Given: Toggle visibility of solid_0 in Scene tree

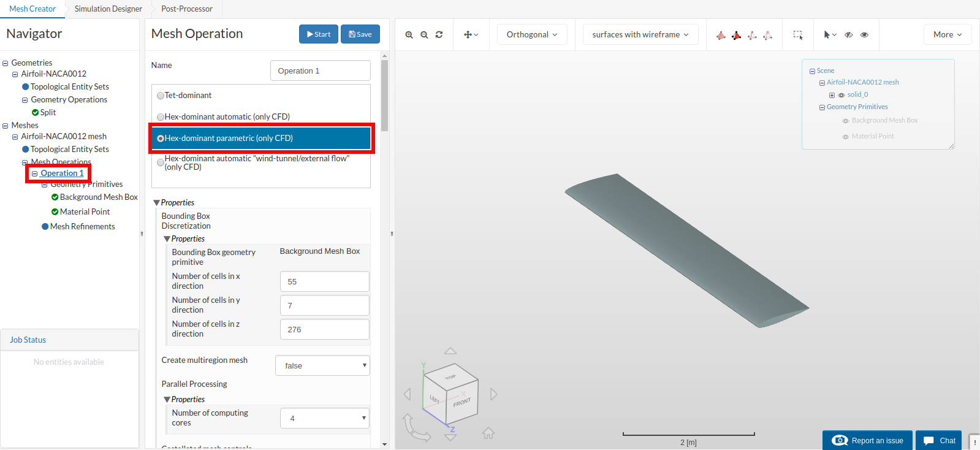Looking at the screenshot, I should pyautogui.click(x=841, y=95).
